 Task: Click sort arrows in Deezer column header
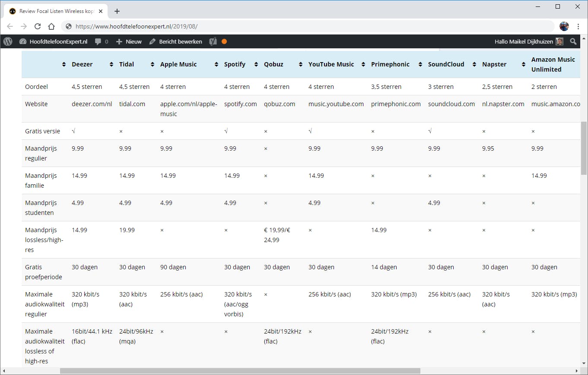(x=112, y=64)
